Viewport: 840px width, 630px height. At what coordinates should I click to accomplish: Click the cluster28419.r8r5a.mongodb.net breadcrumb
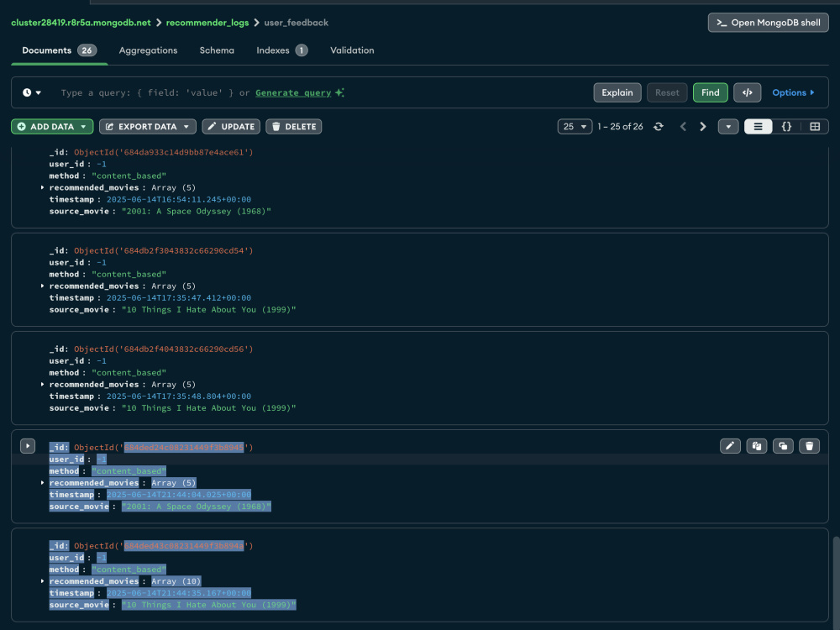pyautogui.click(x=81, y=23)
